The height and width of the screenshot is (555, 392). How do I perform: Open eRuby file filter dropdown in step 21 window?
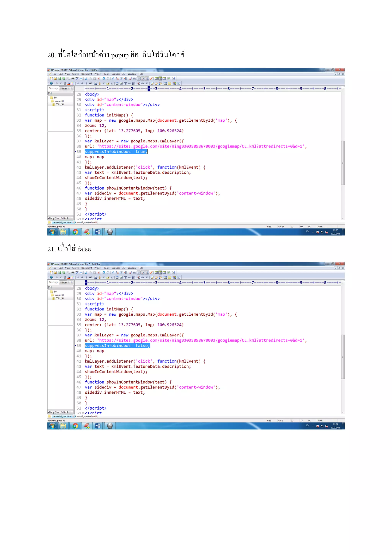61,412
